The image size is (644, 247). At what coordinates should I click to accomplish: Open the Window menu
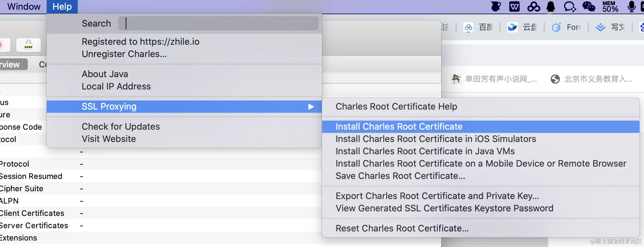24,6
